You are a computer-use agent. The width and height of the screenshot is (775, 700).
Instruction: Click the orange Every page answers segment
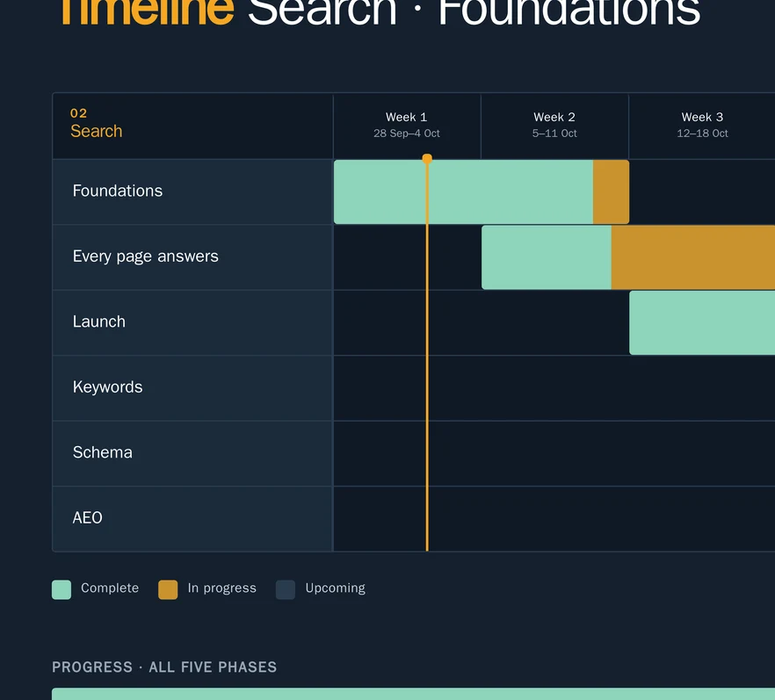(693, 257)
